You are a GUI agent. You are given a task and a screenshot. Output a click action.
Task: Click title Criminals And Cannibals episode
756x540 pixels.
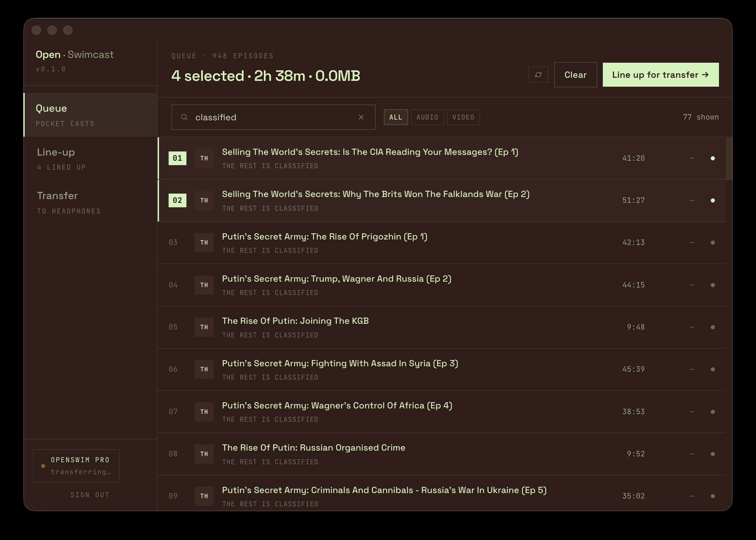(x=384, y=490)
